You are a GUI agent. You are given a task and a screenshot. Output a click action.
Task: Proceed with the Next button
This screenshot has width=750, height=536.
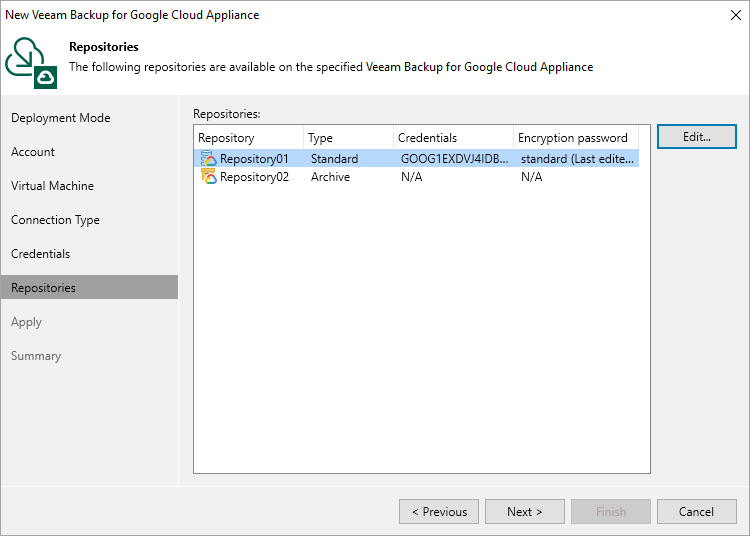click(x=525, y=512)
